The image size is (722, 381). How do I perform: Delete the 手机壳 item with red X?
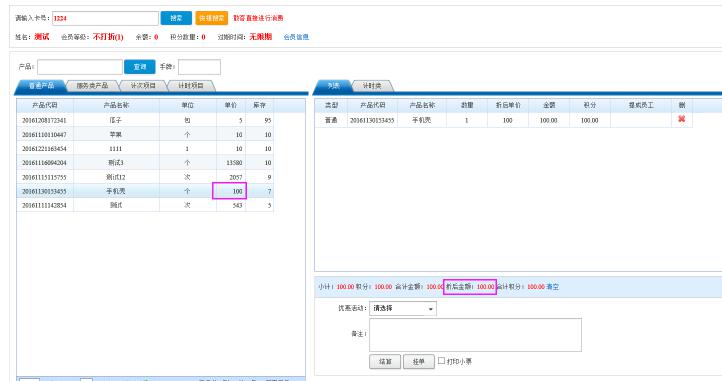point(681,119)
